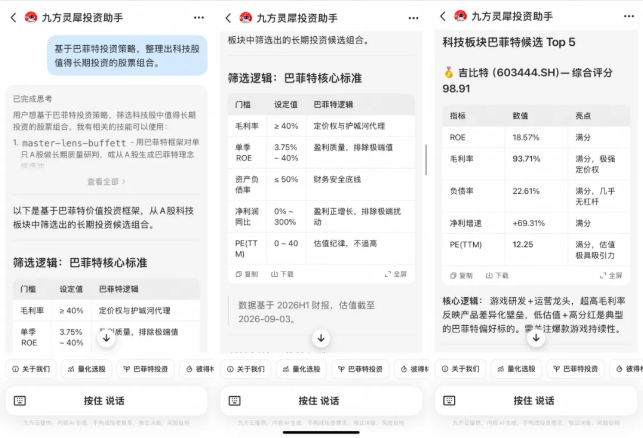Tap assistant avatar logo in middle screen
The width and height of the screenshot is (643, 438).
[246, 18]
